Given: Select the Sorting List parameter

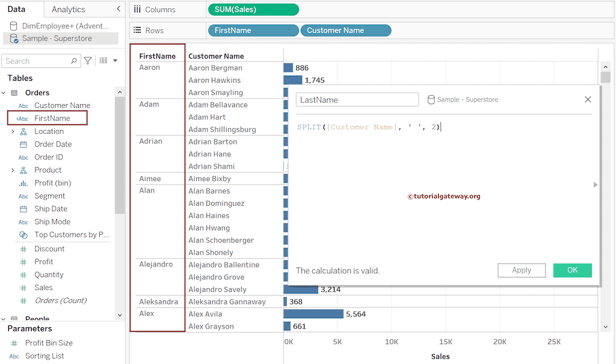Looking at the screenshot, I should coord(45,356).
